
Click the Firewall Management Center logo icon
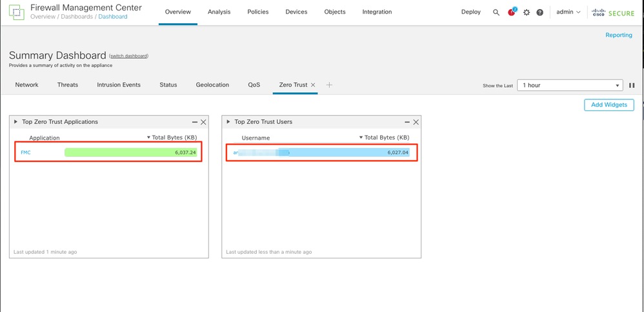point(17,13)
